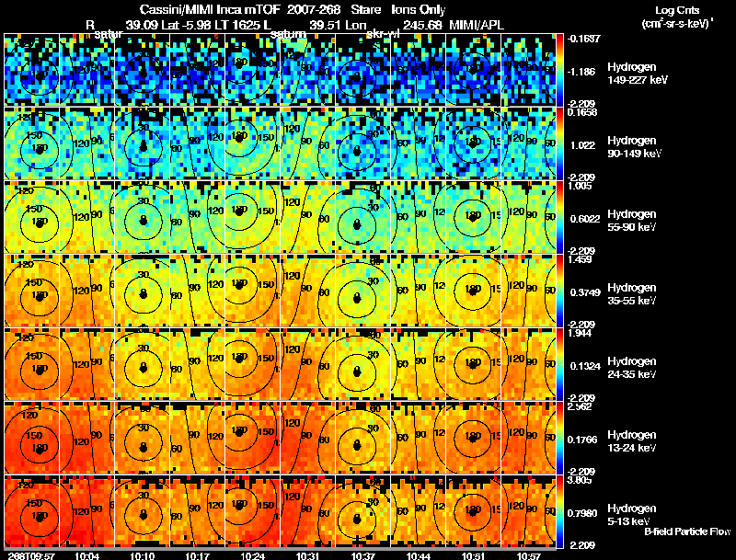Click the L-shell value '39.51'

click(x=326, y=26)
